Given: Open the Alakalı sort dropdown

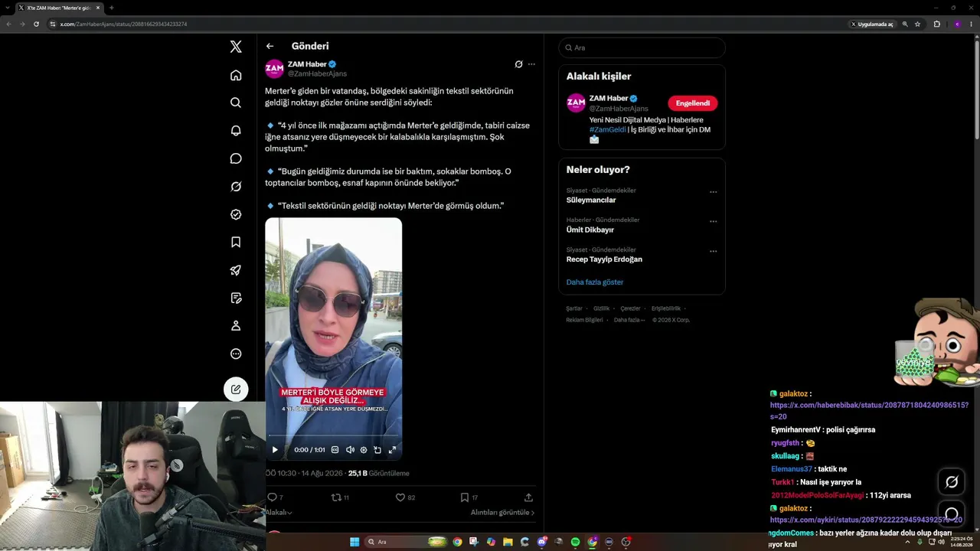Looking at the screenshot, I should click(279, 512).
